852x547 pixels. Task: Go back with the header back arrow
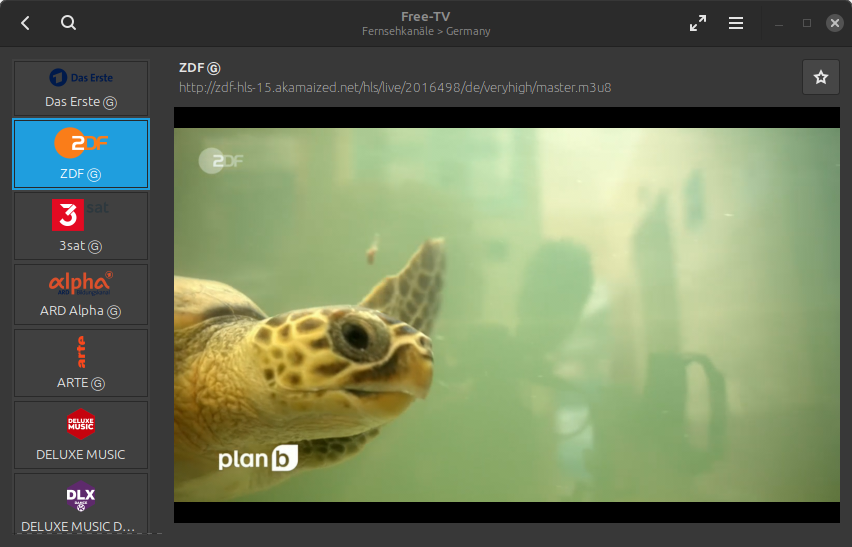tap(25, 23)
